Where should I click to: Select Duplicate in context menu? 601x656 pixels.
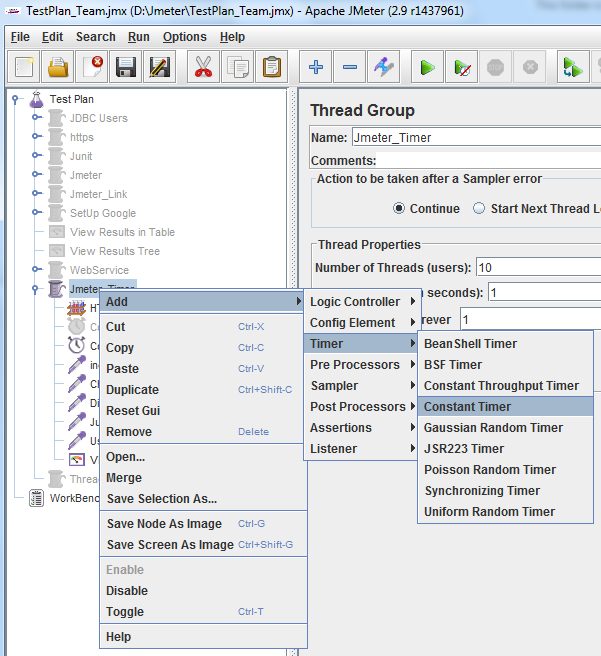point(203,390)
